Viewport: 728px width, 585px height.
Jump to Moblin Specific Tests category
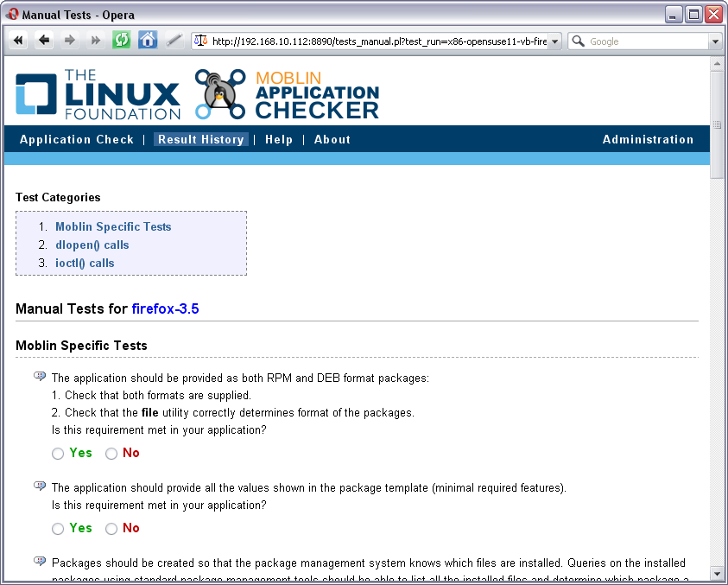113,226
